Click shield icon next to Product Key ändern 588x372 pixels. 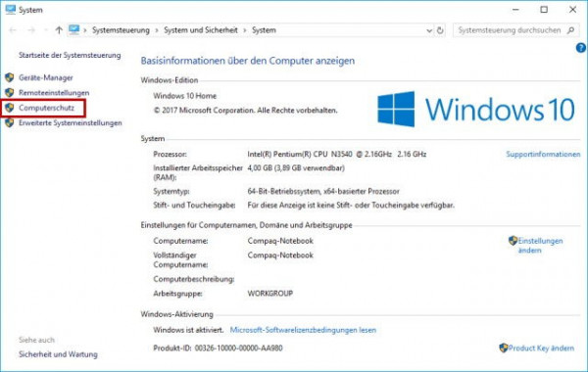pyautogui.click(x=504, y=348)
